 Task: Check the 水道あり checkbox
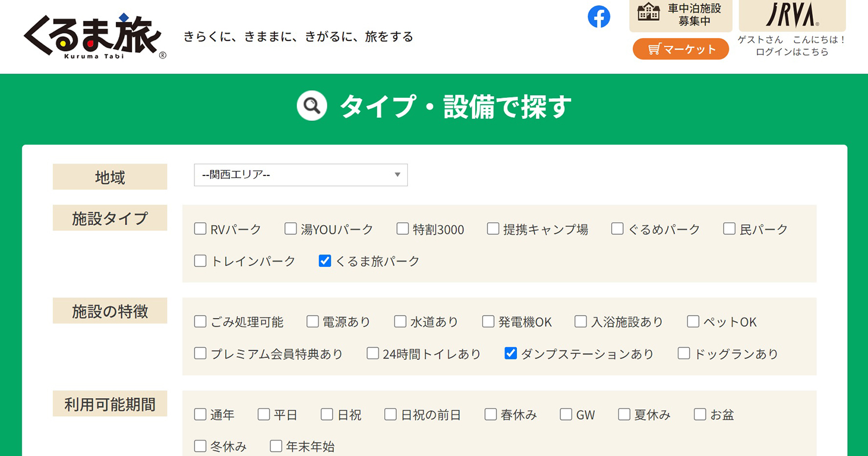click(400, 321)
